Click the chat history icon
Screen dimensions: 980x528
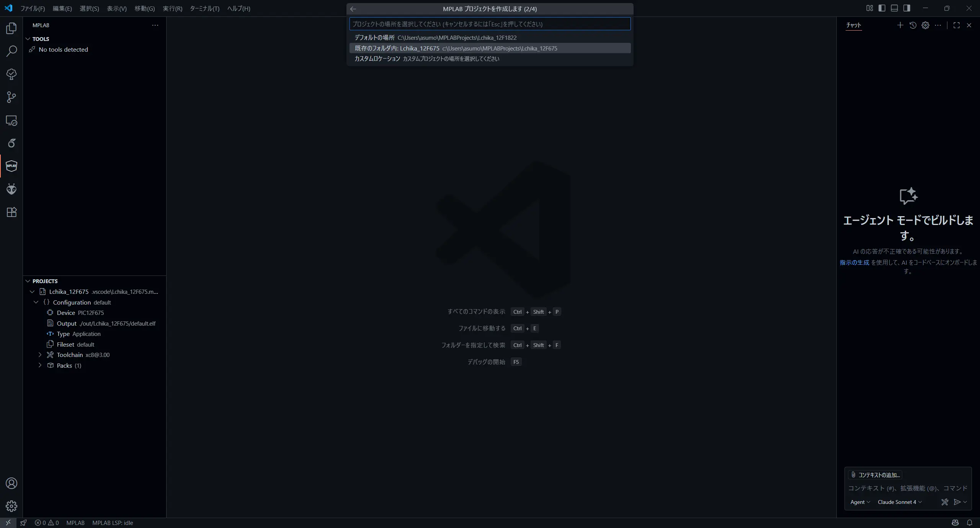913,25
